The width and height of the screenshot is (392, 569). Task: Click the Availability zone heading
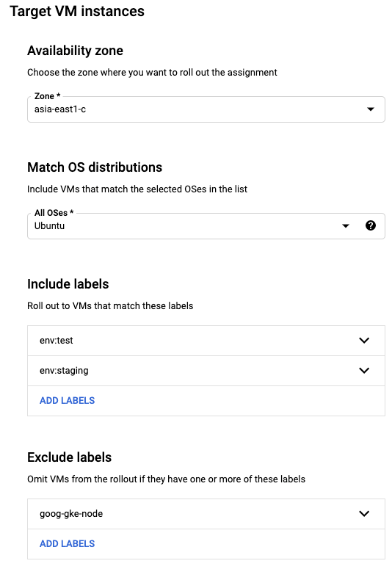(x=75, y=51)
